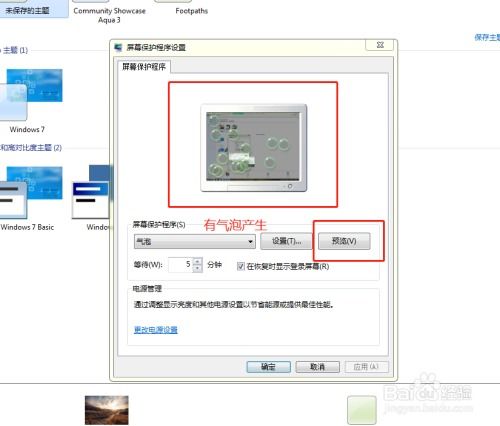The width and height of the screenshot is (500, 426).
Task: Increase wait minutes with up arrow
Action: pyautogui.click(x=198, y=261)
